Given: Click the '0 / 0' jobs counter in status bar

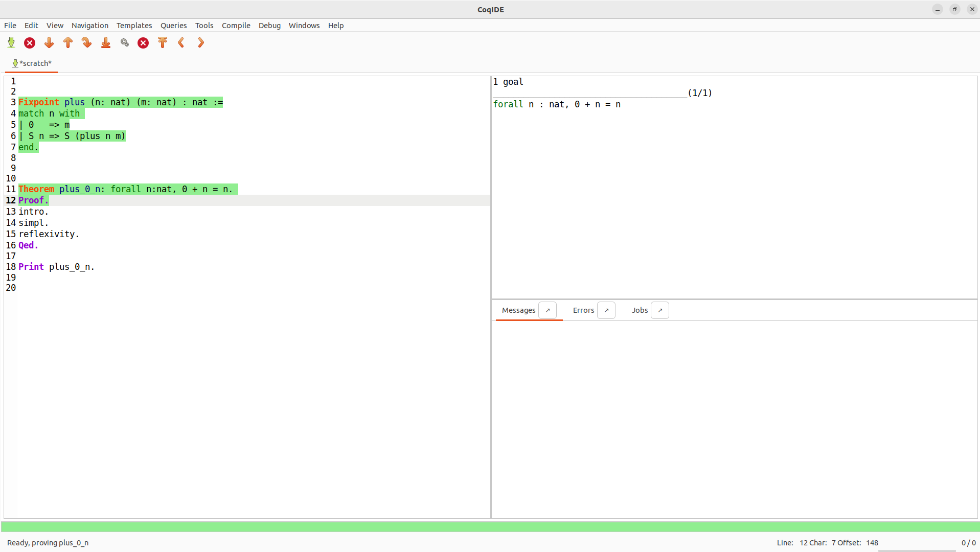Looking at the screenshot, I should point(968,543).
